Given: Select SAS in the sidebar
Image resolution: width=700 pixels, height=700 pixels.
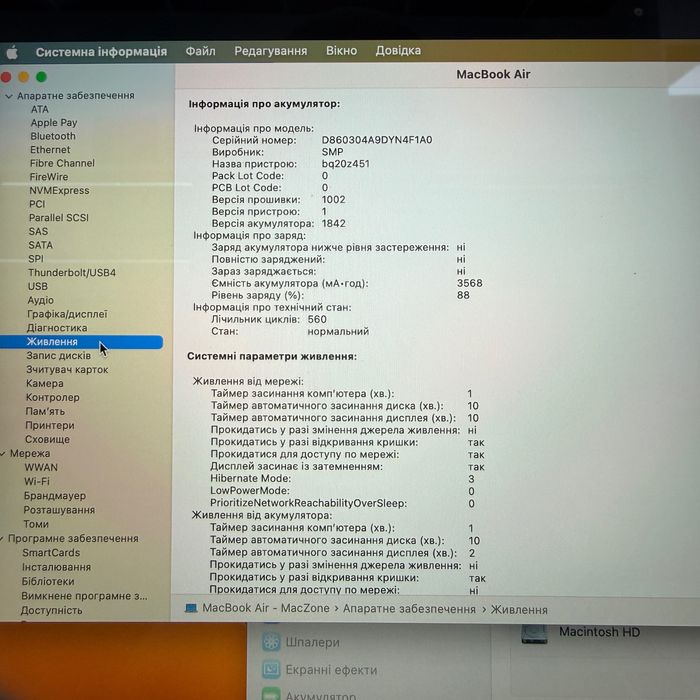Looking at the screenshot, I should click(x=38, y=232).
